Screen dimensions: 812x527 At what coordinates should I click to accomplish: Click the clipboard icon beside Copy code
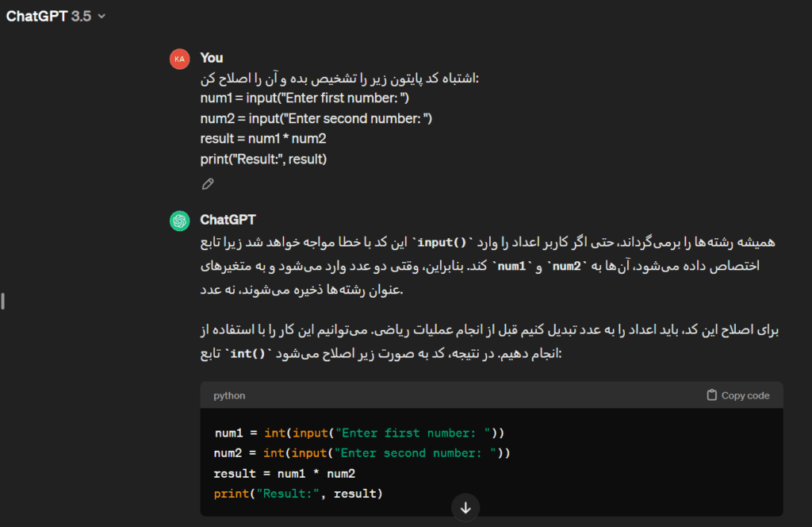tap(710, 394)
